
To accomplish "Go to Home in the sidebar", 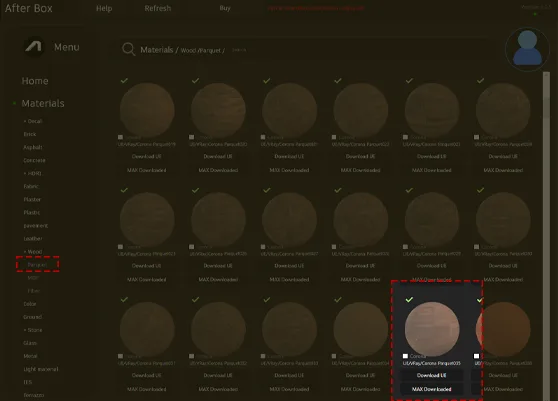I will 35,81.
